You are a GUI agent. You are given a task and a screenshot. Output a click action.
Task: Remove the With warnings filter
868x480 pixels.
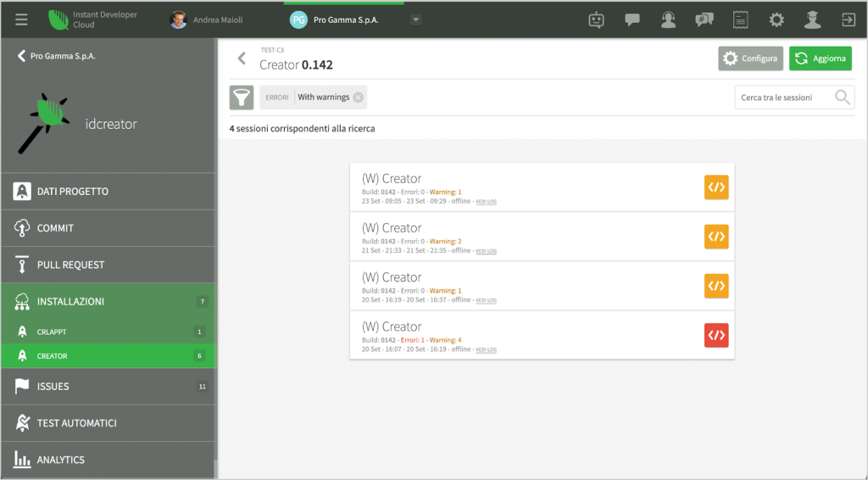tap(359, 98)
